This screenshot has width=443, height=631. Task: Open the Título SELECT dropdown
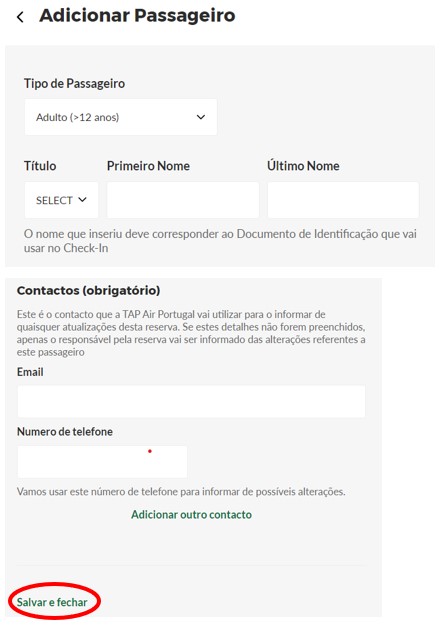(61, 200)
